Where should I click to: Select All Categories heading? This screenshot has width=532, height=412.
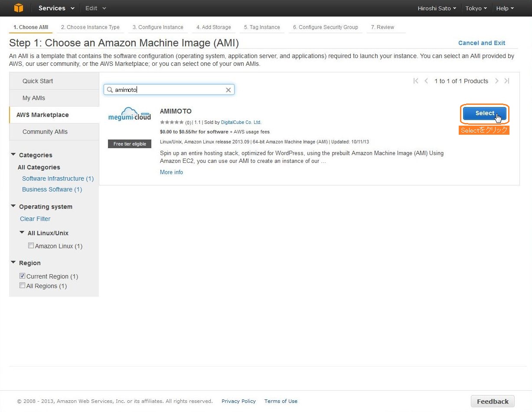coord(39,167)
